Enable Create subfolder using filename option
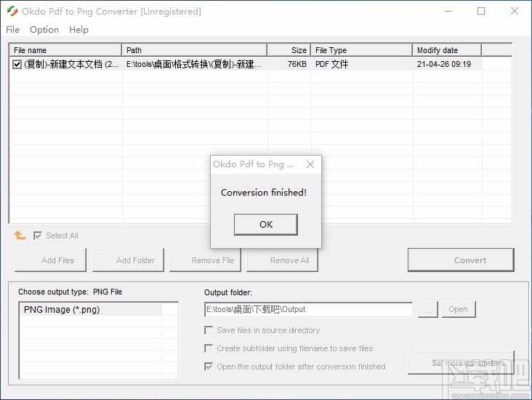The width and height of the screenshot is (532, 400). pos(209,348)
